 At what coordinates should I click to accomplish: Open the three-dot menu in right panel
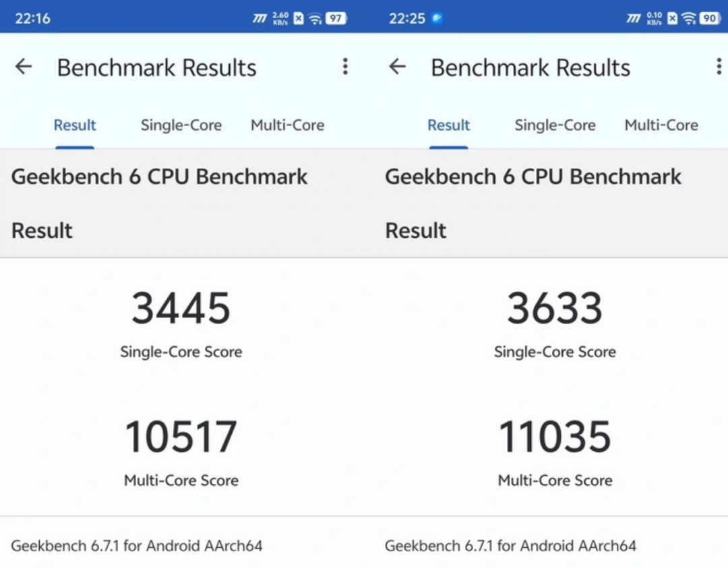pyautogui.click(x=719, y=66)
